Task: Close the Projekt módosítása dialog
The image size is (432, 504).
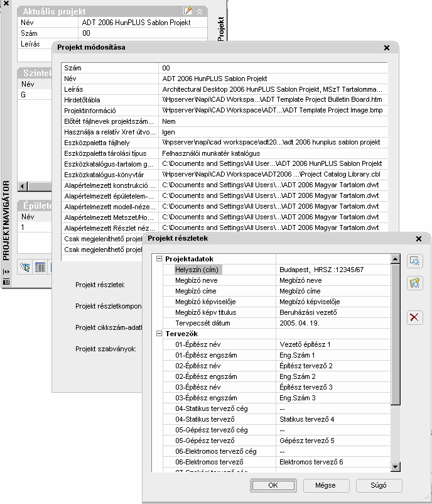Action: click(387, 48)
